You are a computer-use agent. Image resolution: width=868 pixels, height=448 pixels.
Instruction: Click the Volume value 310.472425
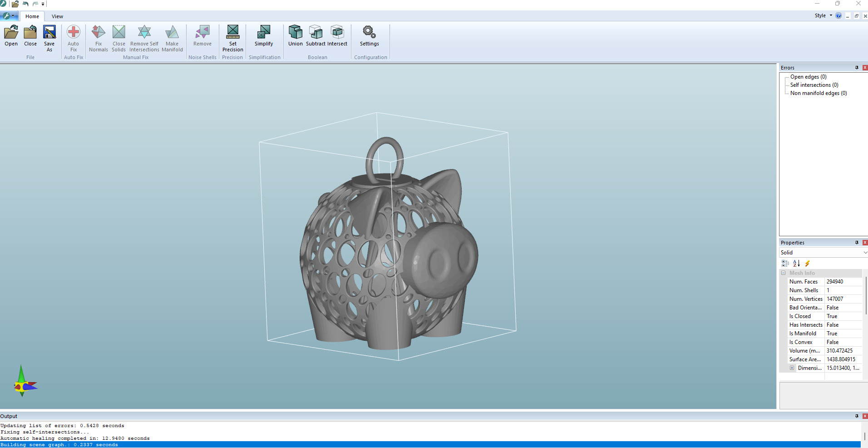(839, 351)
